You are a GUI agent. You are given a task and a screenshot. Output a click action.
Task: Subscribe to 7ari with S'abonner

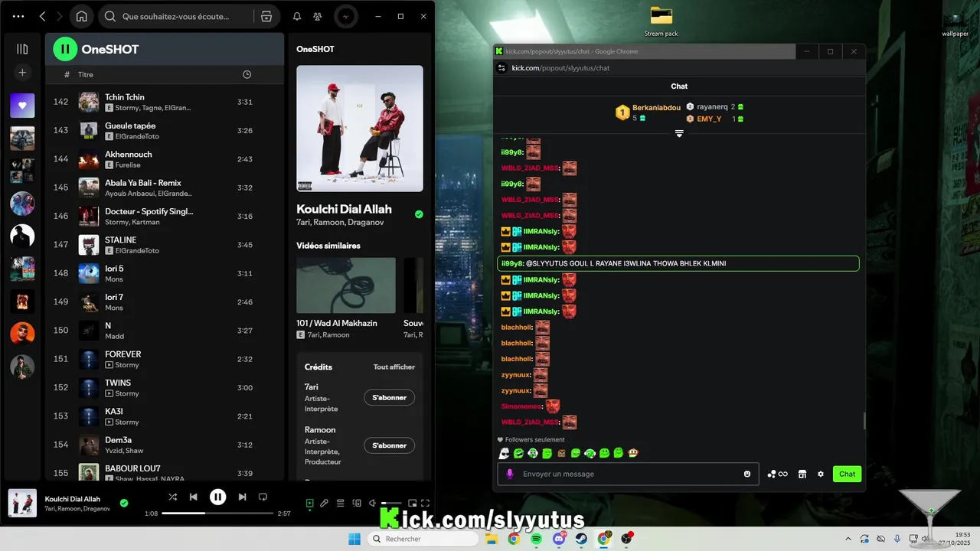389,397
